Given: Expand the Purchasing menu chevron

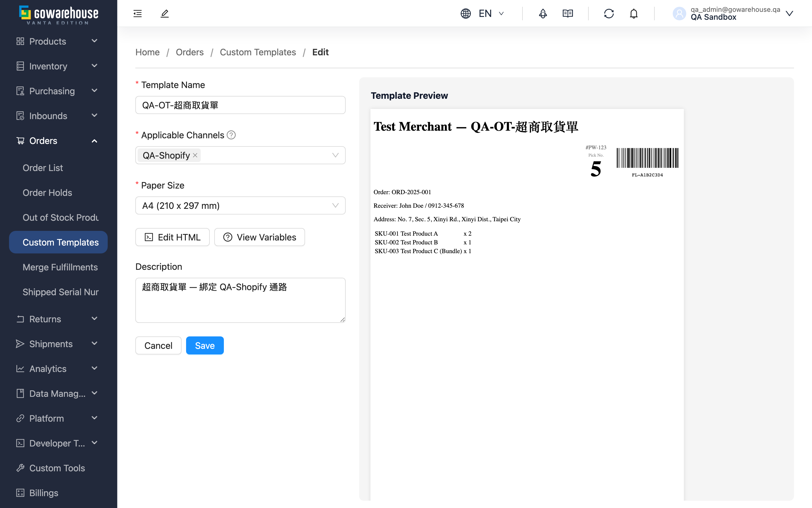Looking at the screenshot, I should (x=95, y=90).
